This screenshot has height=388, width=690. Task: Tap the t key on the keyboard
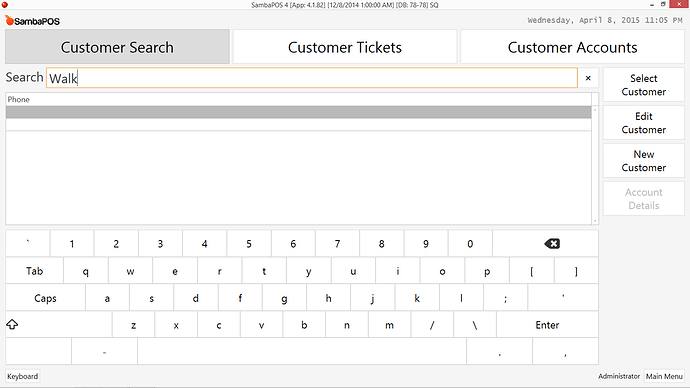264,271
